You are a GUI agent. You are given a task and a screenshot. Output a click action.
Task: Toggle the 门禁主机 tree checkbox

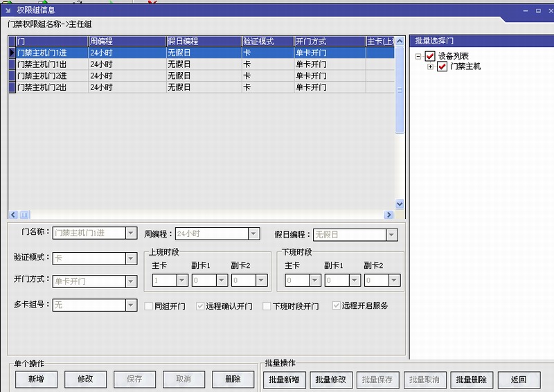pos(442,66)
